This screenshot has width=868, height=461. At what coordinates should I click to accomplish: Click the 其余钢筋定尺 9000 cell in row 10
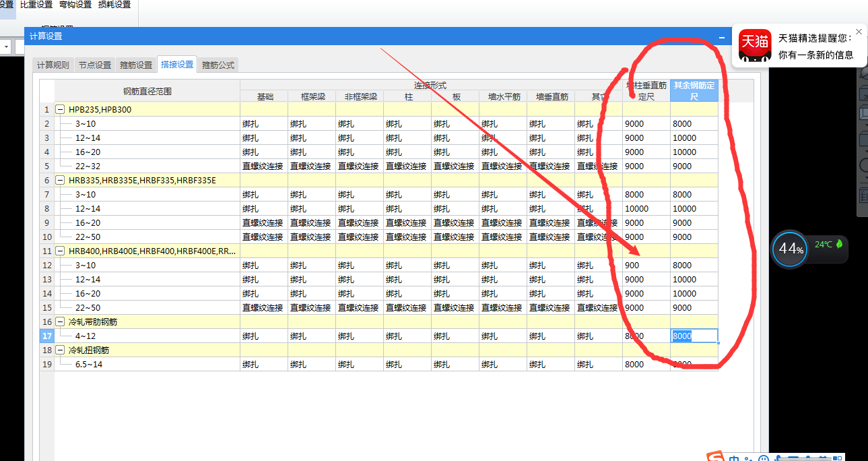[694, 237]
